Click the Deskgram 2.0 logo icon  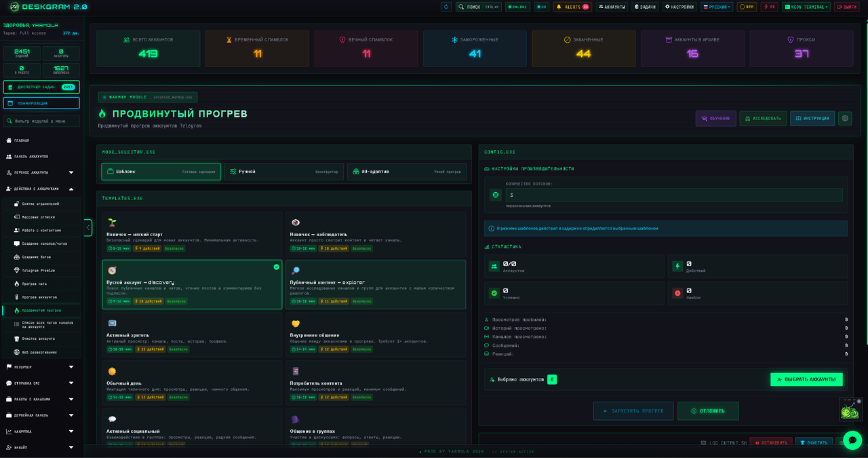tap(14, 7)
